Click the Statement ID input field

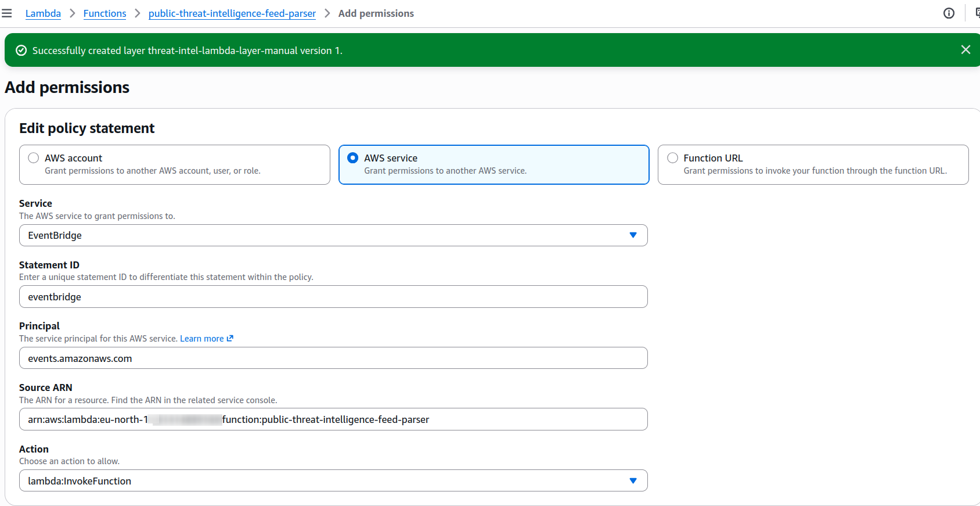point(333,297)
